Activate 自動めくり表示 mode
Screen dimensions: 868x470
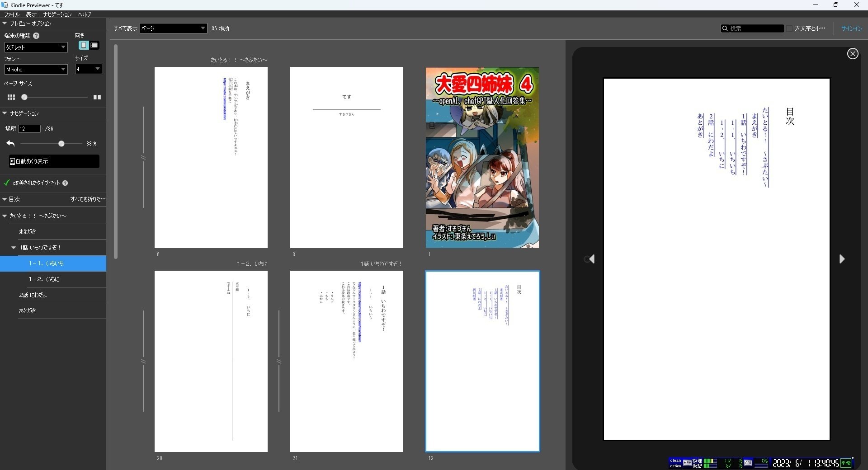(53, 161)
